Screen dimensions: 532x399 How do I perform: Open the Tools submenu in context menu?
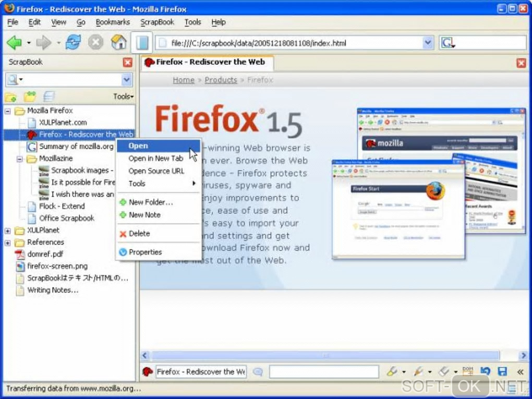coord(159,184)
